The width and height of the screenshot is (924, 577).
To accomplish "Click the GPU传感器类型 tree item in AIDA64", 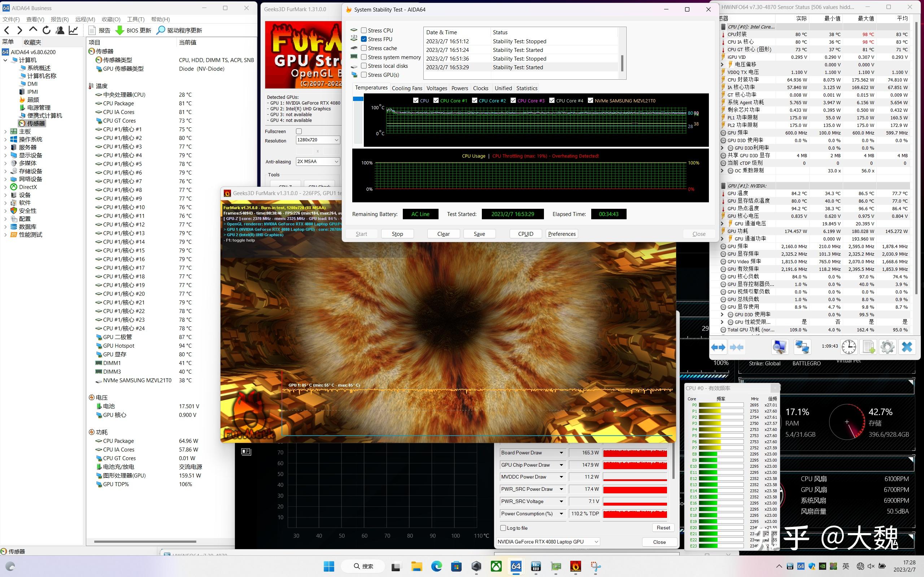I will click(x=126, y=69).
